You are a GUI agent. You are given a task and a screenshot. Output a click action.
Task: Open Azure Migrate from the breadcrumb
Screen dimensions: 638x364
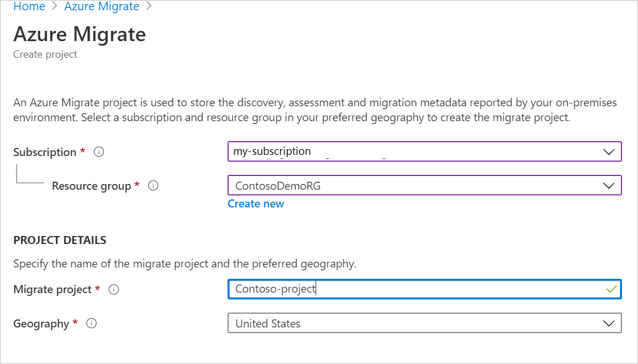(101, 6)
